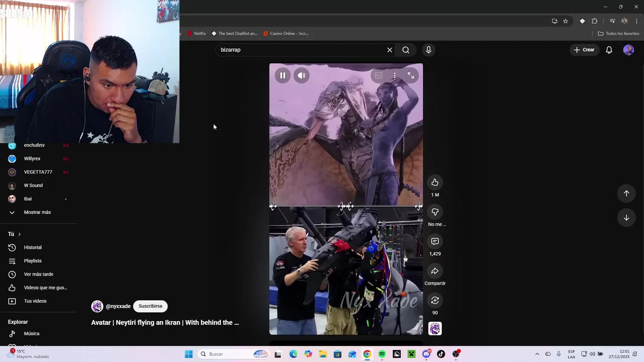
Task: Open the Tú section chevron
Action: coord(19,234)
